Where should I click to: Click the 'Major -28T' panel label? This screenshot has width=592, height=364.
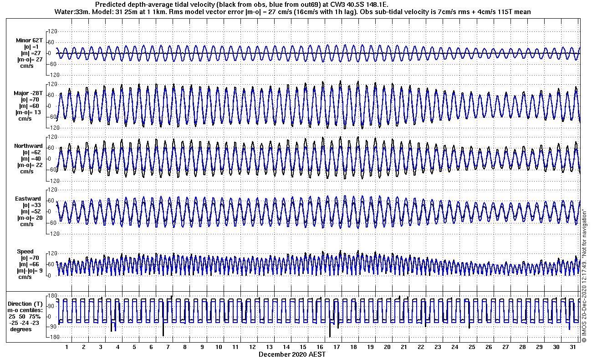click(x=28, y=93)
